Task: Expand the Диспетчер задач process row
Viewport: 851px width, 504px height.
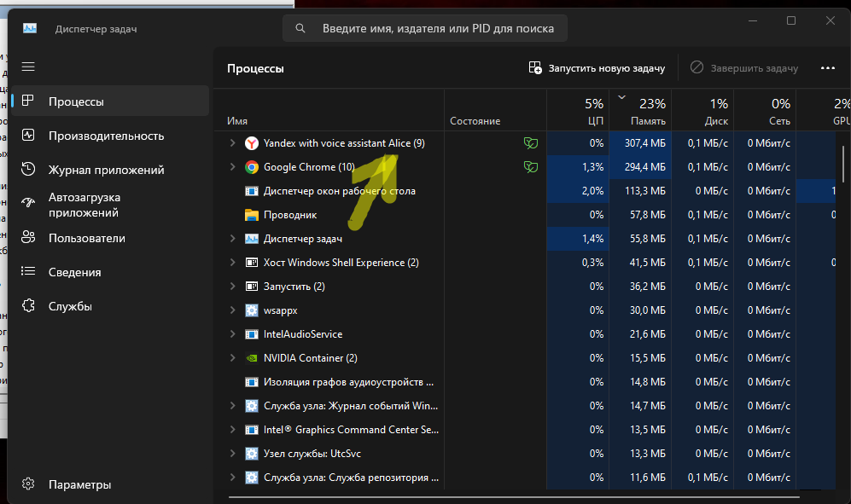Action: (x=232, y=239)
